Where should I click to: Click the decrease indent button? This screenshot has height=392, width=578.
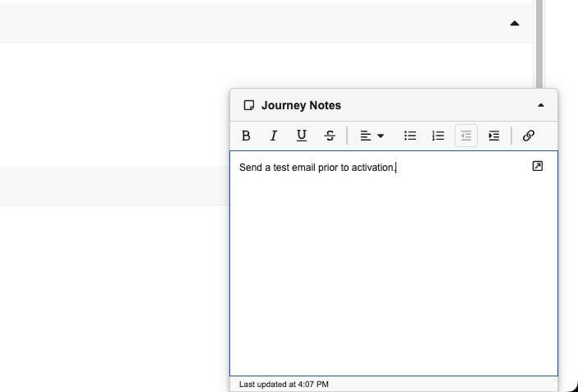coord(466,136)
